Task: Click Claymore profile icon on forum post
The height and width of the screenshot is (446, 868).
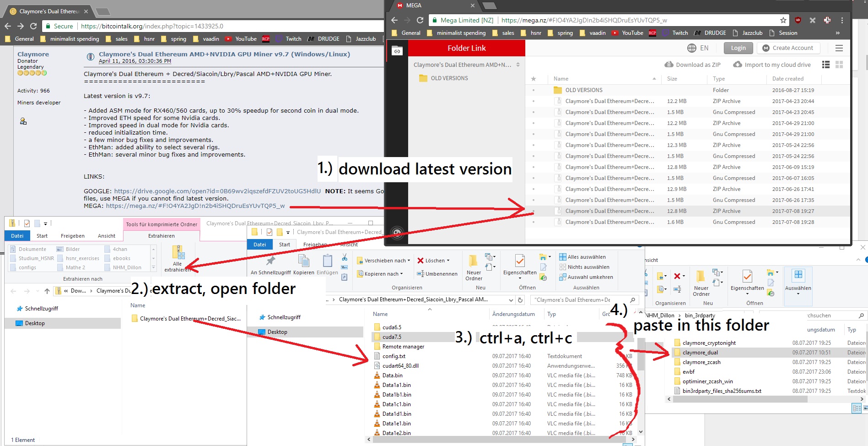Action: tap(23, 121)
